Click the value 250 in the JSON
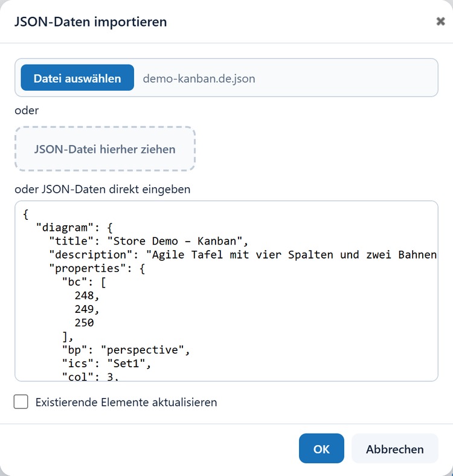Viewport: 453px width, 476px height. (x=85, y=323)
